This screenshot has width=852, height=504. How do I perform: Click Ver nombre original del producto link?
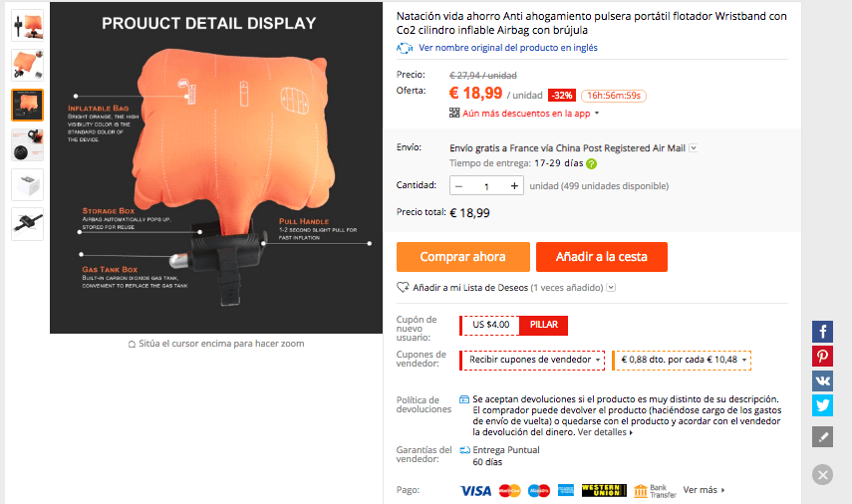(x=508, y=48)
